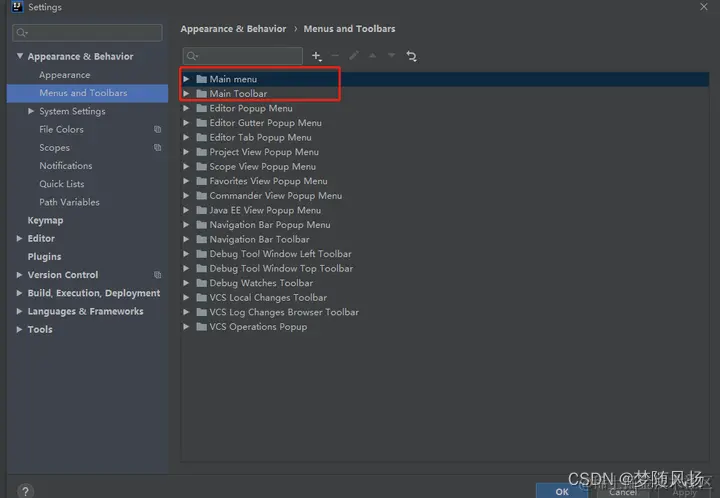Select Navigation Bar Popup Menu row
The width and height of the screenshot is (720, 498).
[445, 225]
